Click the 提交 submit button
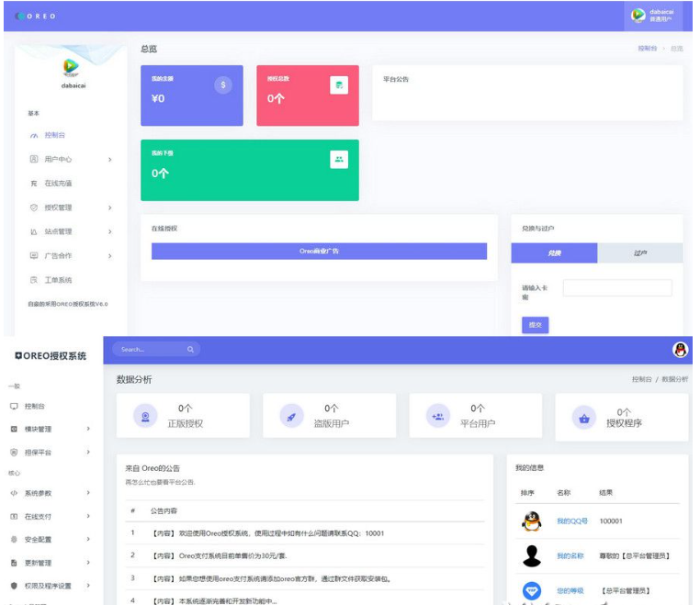The height and width of the screenshot is (605, 700). pyautogui.click(x=535, y=324)
